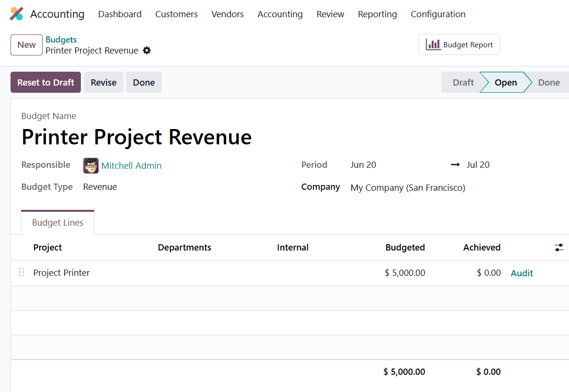
Task: Click the Project Printer cell
Action: tap(61, 272)
